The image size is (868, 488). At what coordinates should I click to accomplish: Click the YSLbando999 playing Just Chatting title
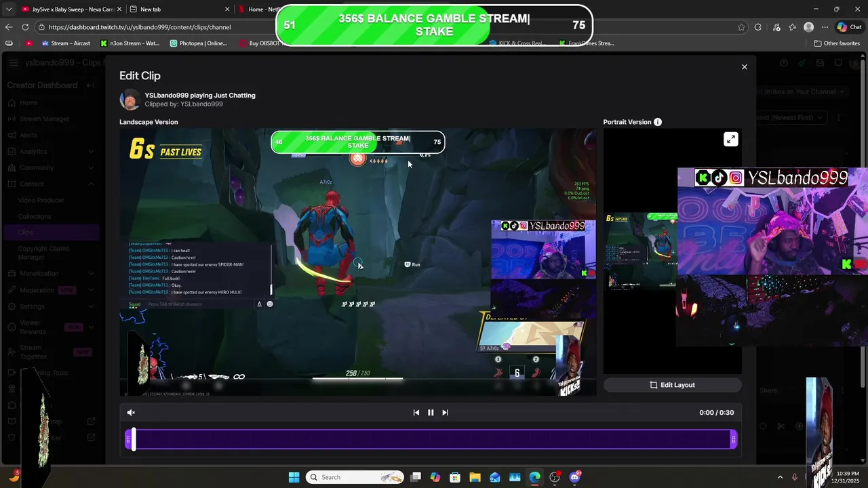tap(200, 96)
